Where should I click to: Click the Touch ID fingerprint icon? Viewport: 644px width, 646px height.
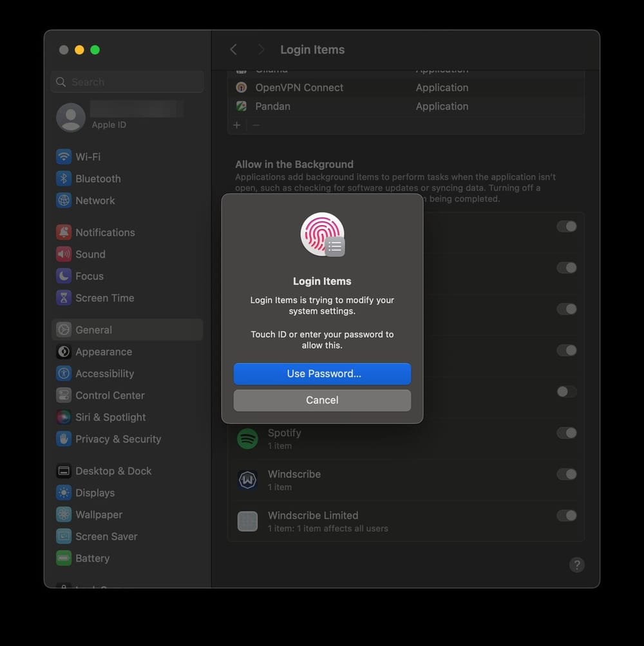[322, 234]
